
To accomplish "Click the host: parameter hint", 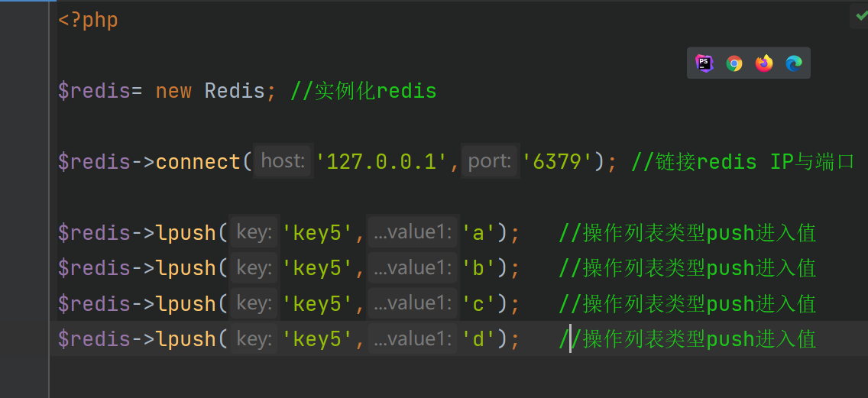I will (283, 161).
